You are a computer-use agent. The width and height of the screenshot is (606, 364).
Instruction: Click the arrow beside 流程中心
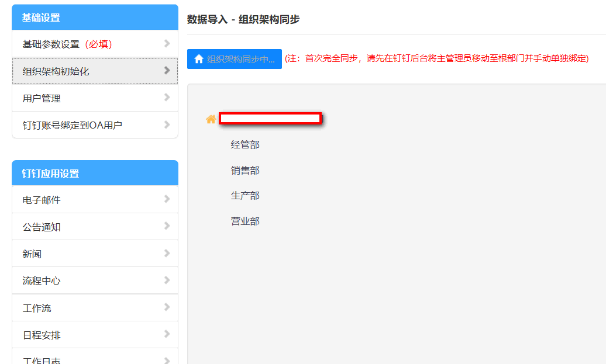click(x=167, y=280)
